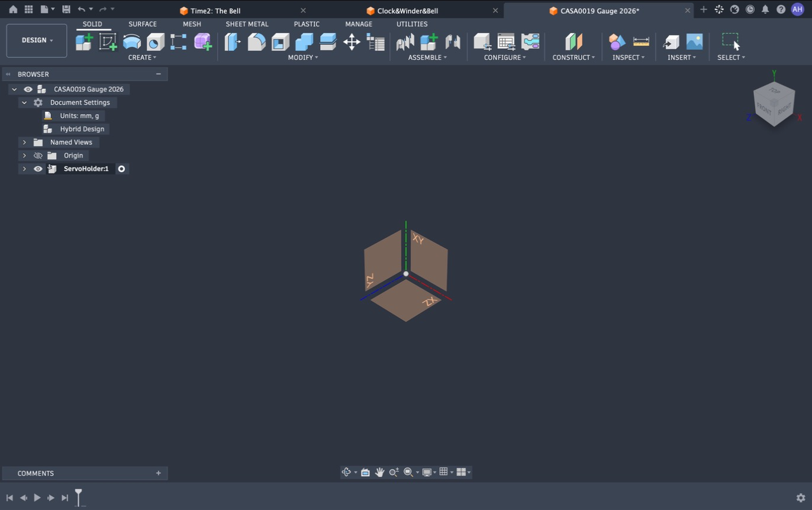Image resolution: width=812 pixels, height=510 pixels.
Task: Toggle the ServoHolder:1 activate radio button
Action: (x=121, y=169)
